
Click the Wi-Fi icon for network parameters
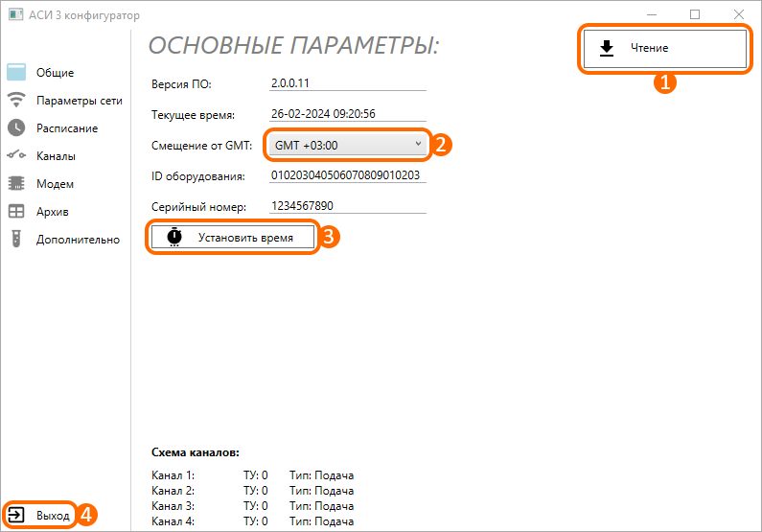pos(16,100)
